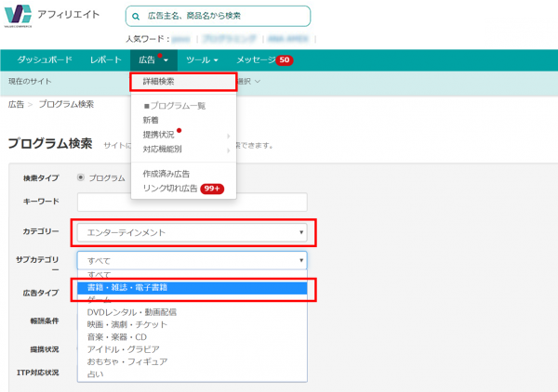Expand the ツール dropdown menu

pyautogui.click(x=202, y=59)
